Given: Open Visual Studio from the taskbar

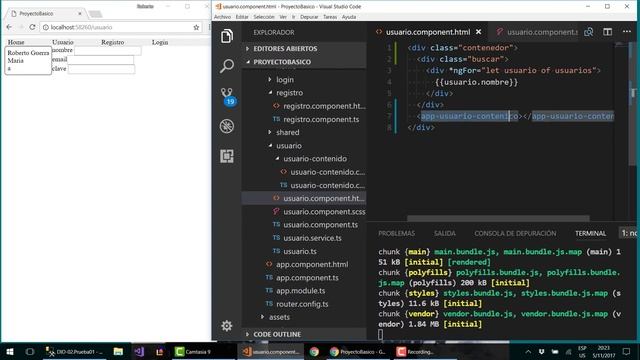Looking at the screenshot, I should tap(139, 351).
